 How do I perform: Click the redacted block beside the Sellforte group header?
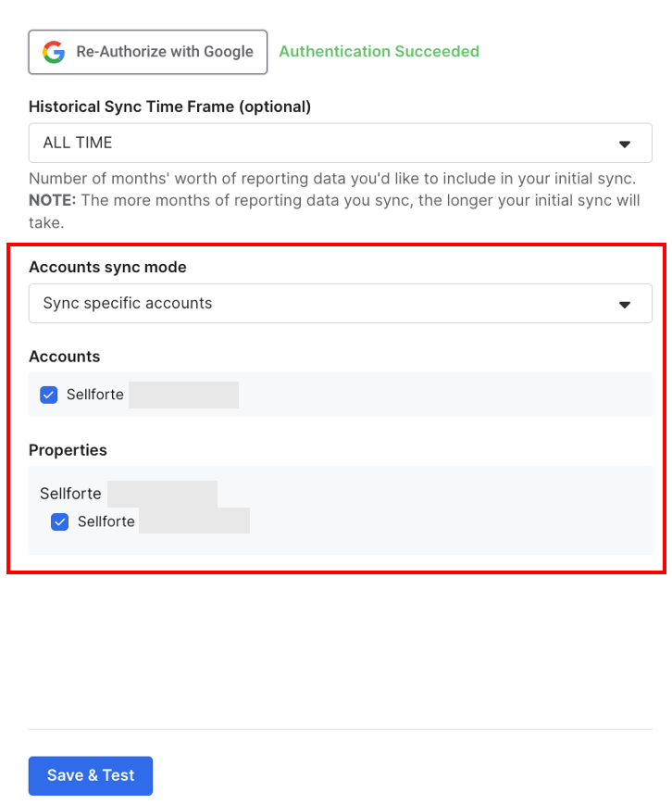(x=162, y=494)
